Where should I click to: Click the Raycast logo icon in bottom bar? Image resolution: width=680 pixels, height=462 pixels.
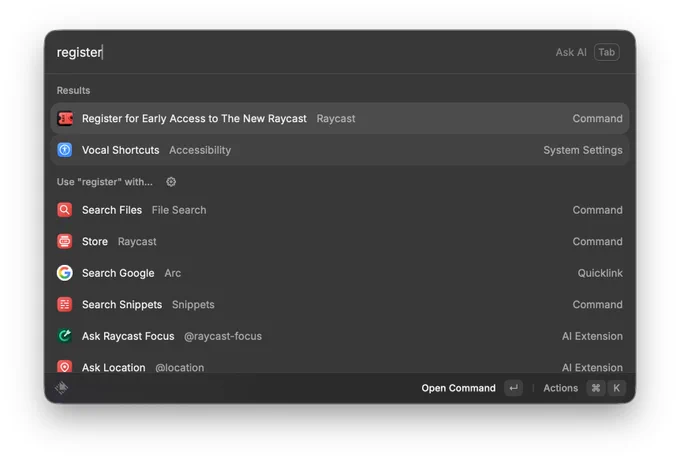62,387
